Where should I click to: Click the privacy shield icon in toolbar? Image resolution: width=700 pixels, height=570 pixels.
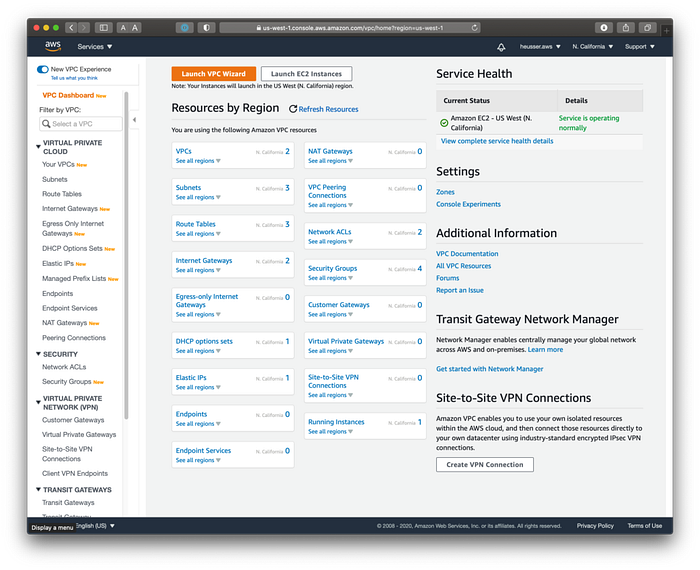pyautogui.click(x=206, y=28)
